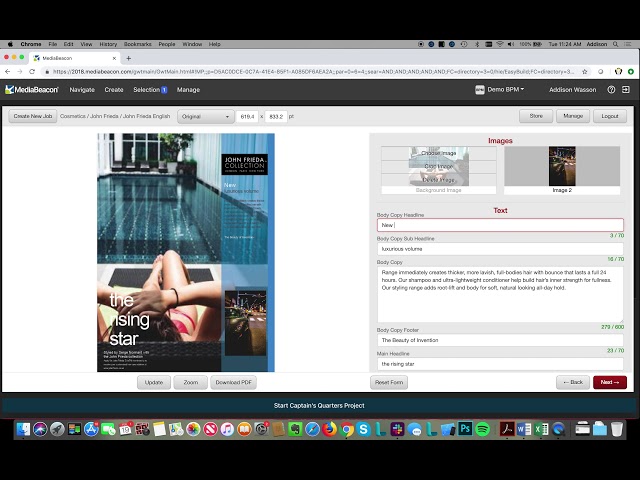Open the Create menu
640x480 pixels.
pyautogui.click(x=114, y=90)
